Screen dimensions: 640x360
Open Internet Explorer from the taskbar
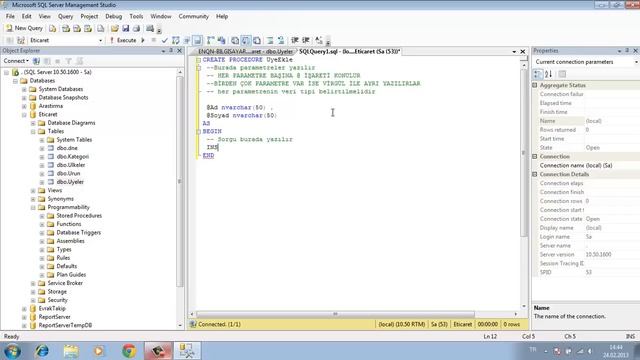point(42,351)
